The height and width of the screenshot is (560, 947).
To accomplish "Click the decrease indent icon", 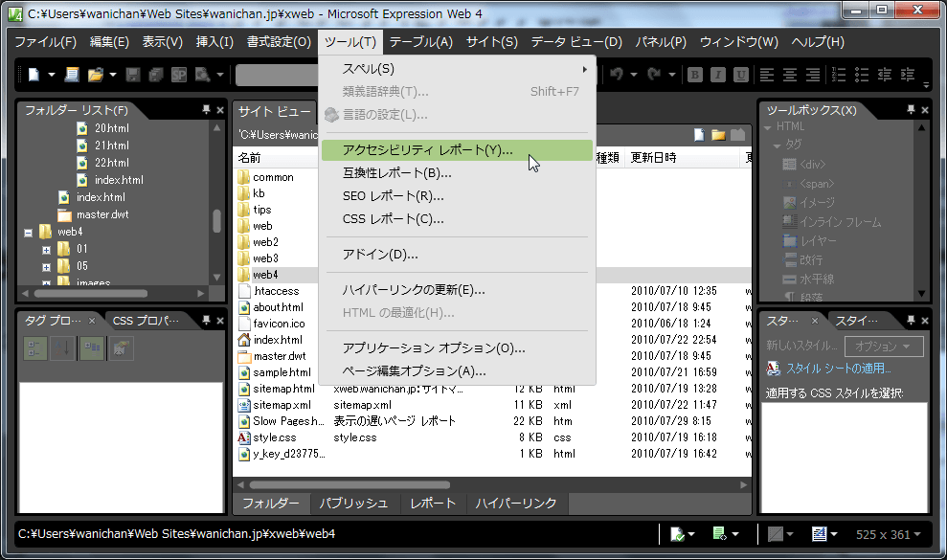I will click(x=884, y=75).
